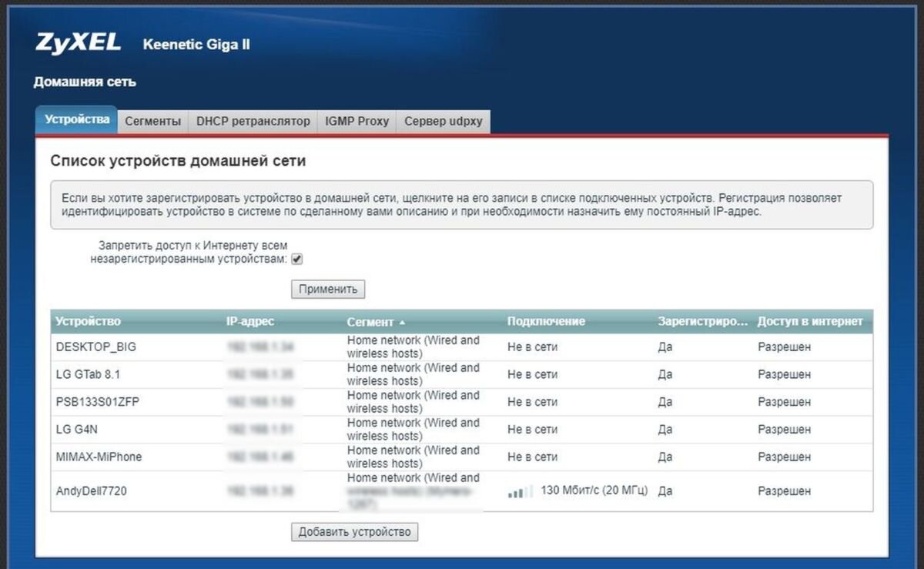Select the AndyDell7720 device entry
924x569 pixels.
click(x=462, y=491)
